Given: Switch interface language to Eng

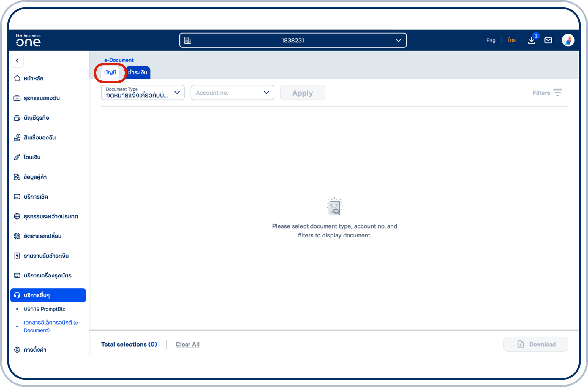Looking at the screenshot, I should point(491,40).
